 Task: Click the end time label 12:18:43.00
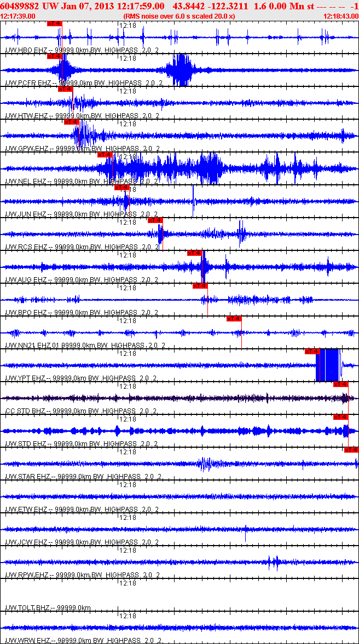pyautogui.click(x=340, y=16)
